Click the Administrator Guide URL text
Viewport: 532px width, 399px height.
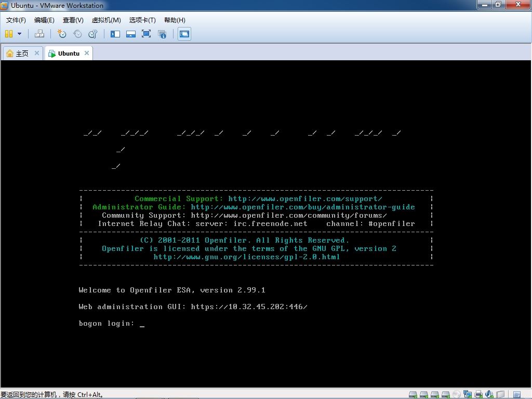[303, 207]
